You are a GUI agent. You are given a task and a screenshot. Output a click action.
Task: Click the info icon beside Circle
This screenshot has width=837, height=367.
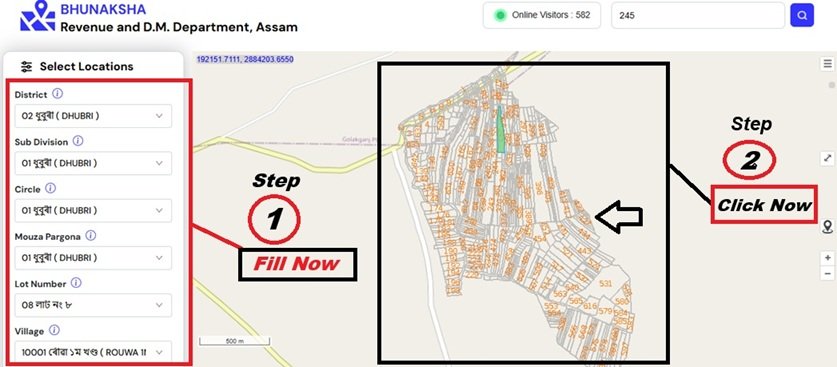click(x=50, y=188)
